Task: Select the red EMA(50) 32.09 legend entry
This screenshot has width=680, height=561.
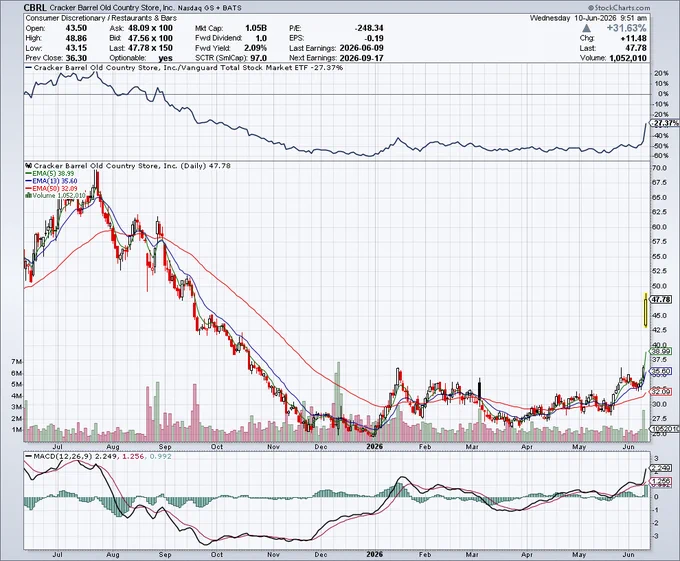Action: [x=52, y=188]
